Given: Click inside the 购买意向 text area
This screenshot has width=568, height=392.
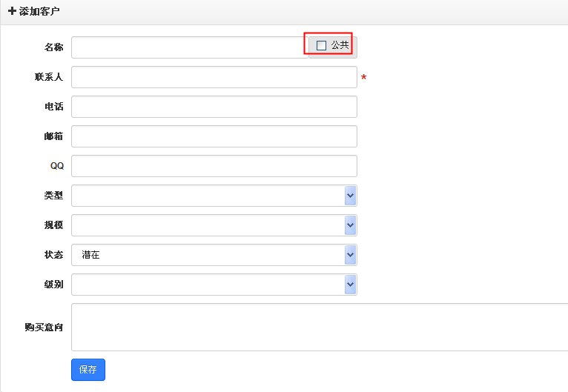Looking at the screenshot, I should pos(320,328).
